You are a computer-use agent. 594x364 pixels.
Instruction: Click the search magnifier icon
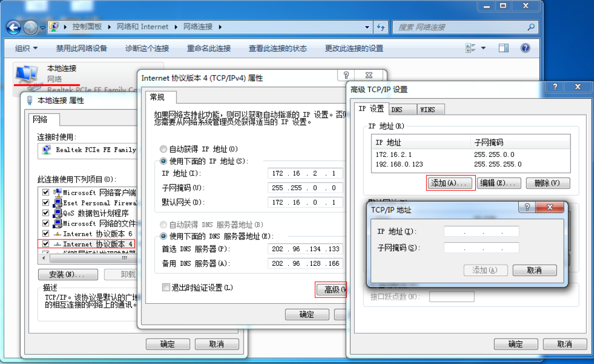coord(531,27)
